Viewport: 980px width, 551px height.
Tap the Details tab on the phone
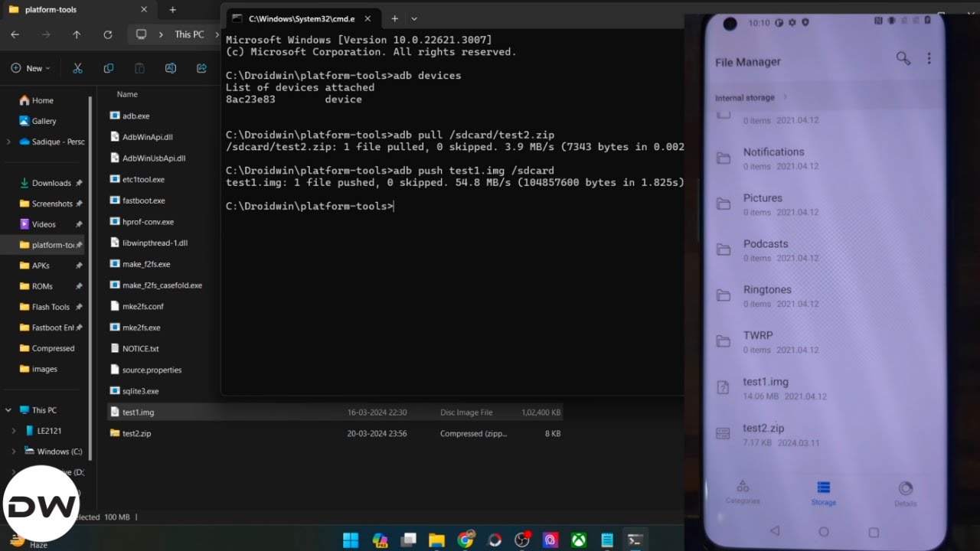click(906, 494)
